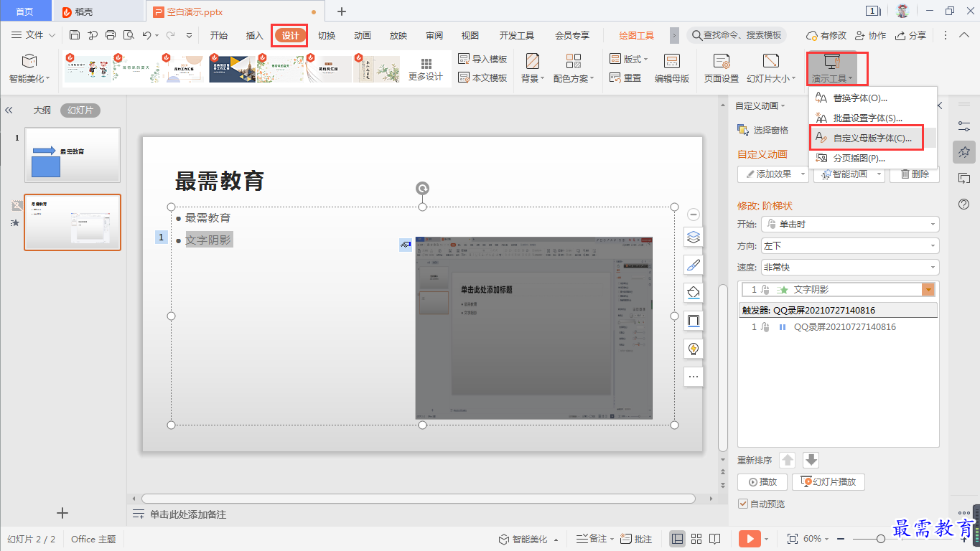Click the search command box 查找命令
Viewport: 980px width, 551px height.
(x=736, y=35)
